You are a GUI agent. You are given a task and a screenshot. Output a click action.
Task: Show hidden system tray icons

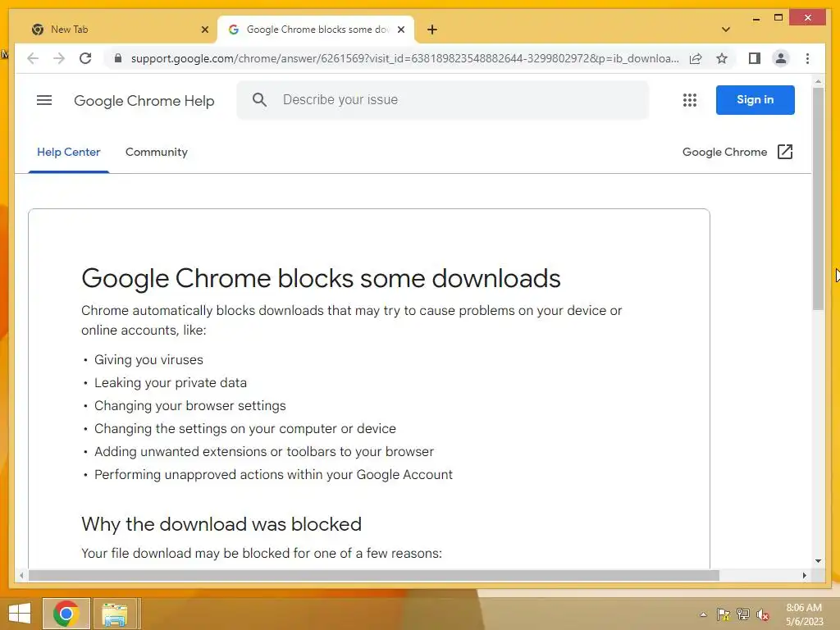pos(703,614)
